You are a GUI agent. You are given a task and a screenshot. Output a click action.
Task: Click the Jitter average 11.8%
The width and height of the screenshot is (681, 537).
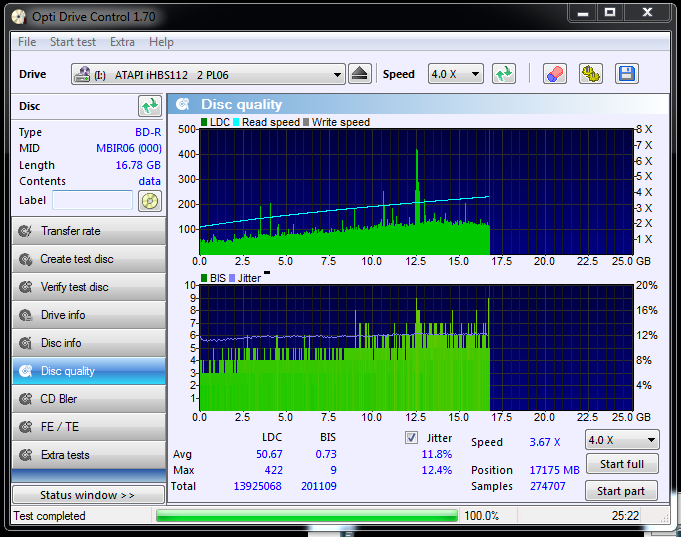[437, 454]
